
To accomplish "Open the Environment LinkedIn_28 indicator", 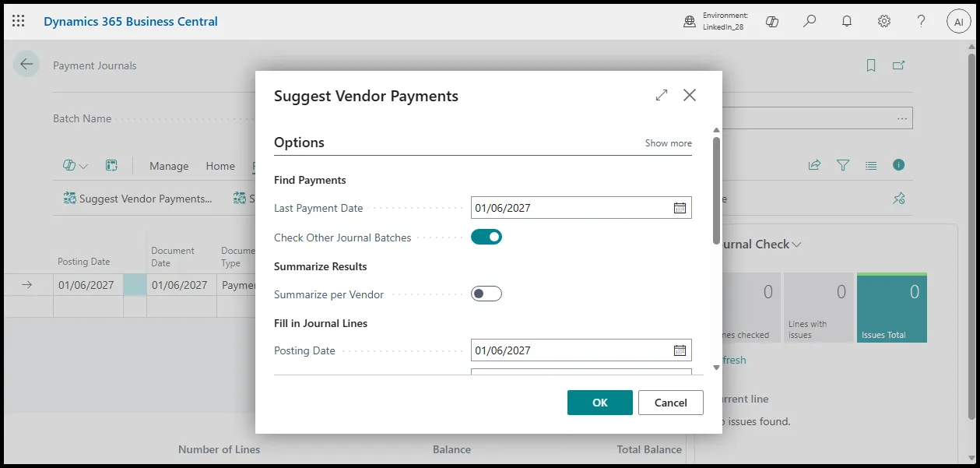I will (715, 22).
